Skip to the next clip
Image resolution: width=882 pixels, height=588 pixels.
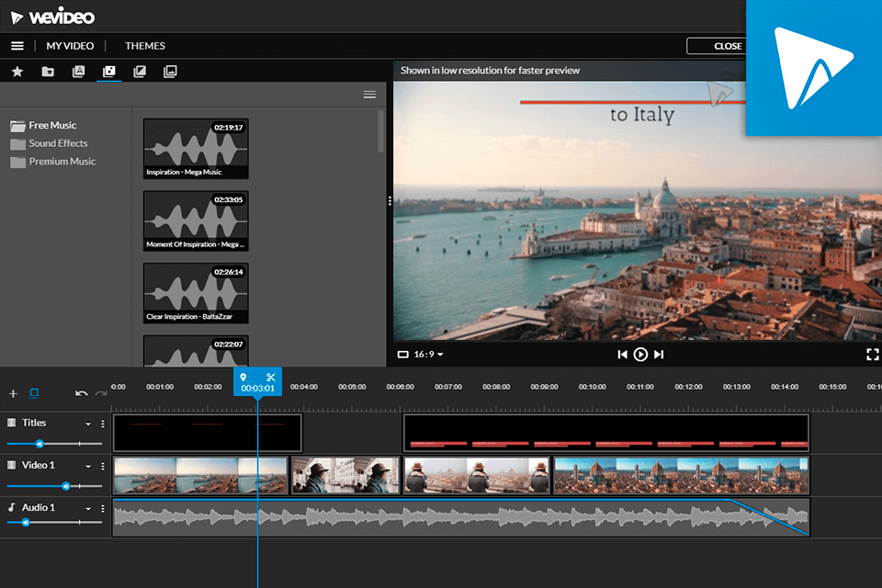[659, 355]
